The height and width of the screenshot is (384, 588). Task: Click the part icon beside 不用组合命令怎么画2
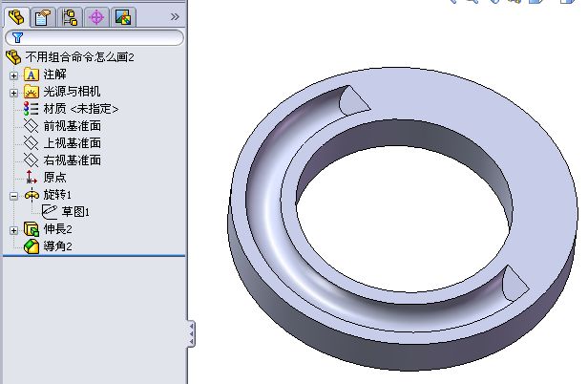[x=14, y=57]
